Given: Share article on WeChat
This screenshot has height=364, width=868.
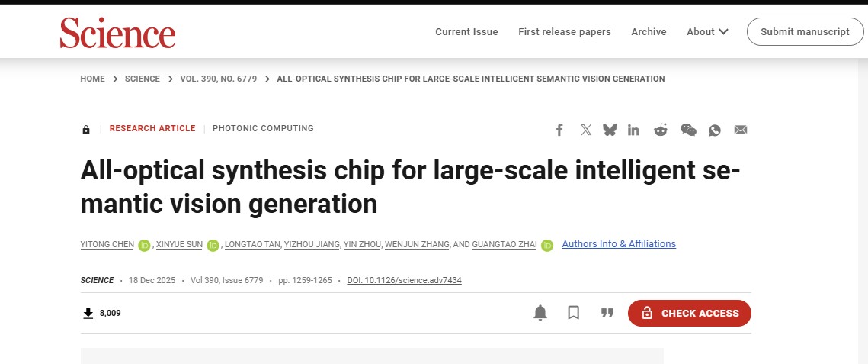Looking at the screenshot, I should [688, 130].
